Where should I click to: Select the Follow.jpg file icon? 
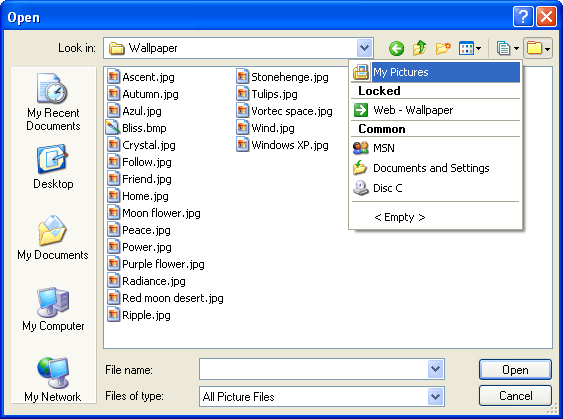(113, 162)
